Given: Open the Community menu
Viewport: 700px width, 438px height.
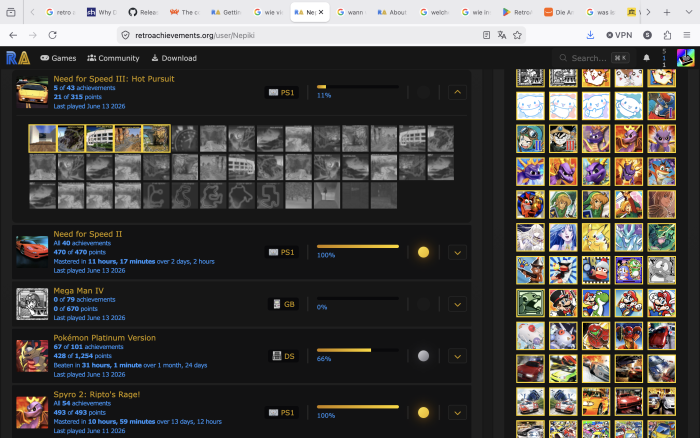Looking at the screenshot, I should click(113, 58).
